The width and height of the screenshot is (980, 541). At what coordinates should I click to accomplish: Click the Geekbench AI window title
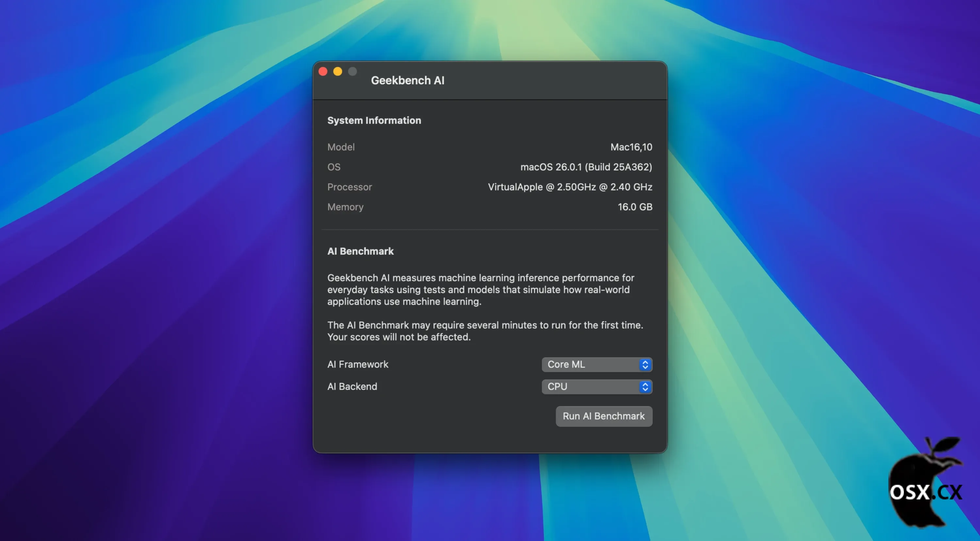(x=407, y=80)
